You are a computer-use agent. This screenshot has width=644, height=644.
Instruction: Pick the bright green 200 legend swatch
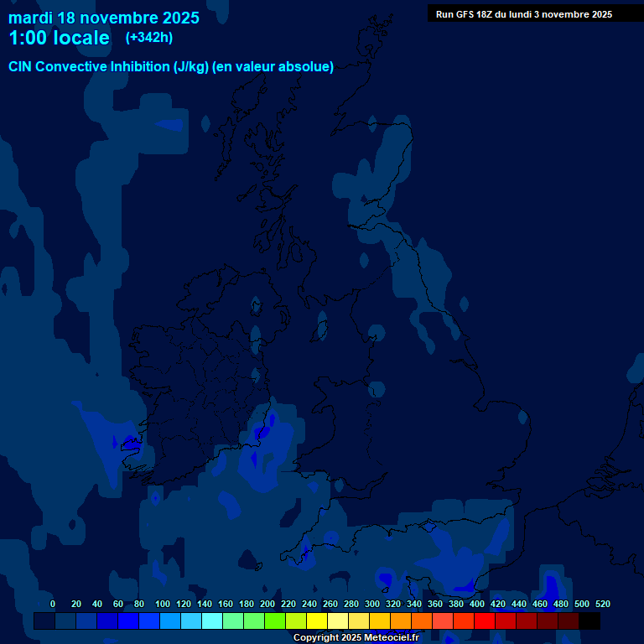click(254, 621)
